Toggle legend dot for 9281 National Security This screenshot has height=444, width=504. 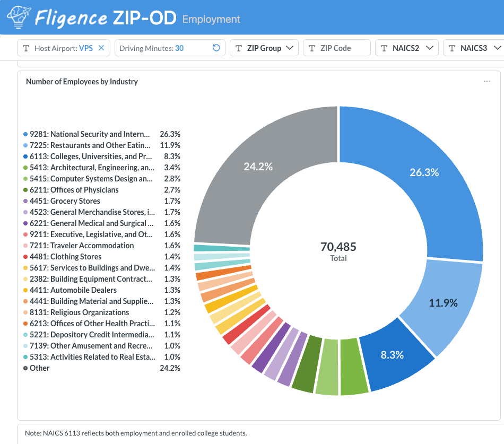[x=25, y=134]
